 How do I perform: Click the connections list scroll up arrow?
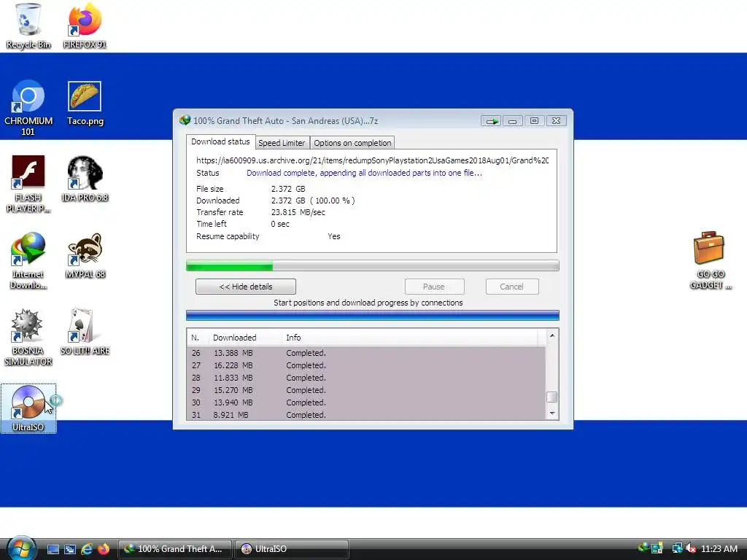(x=552, y=335)
